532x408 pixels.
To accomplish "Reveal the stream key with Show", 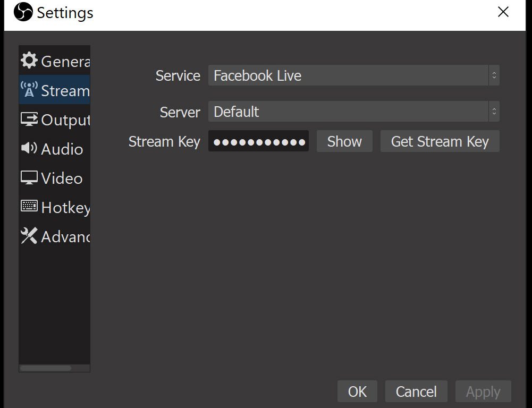I will (344, 142).
